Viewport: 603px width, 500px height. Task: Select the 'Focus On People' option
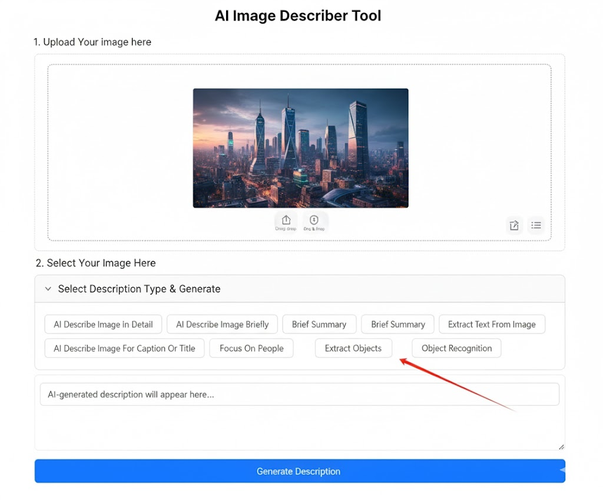(252, 349)
